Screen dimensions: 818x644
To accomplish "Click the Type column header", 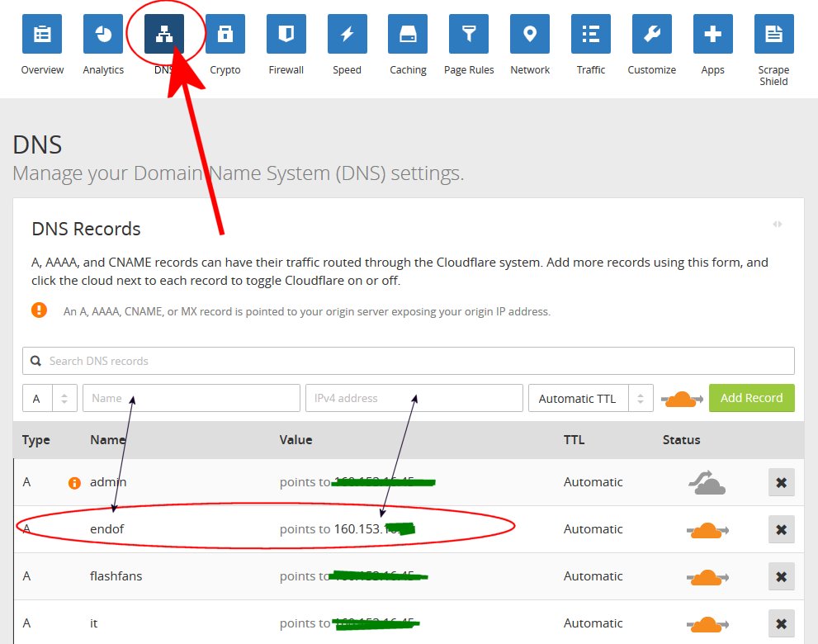I will pos(36,440).
